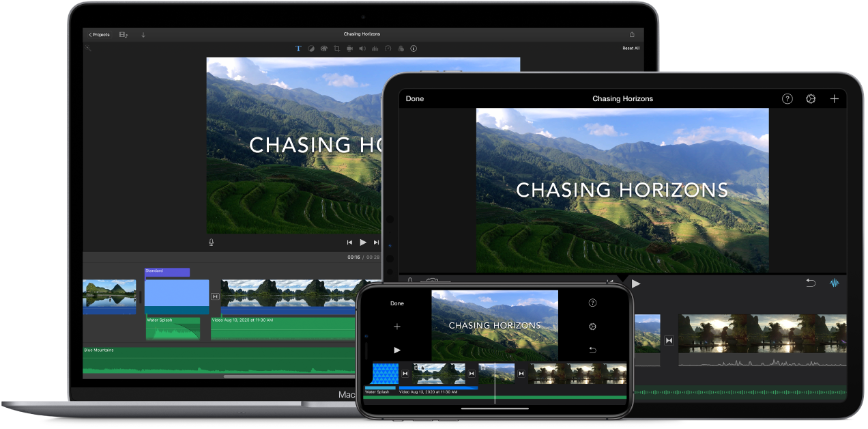Screen dimensions: 868x429
Task: Open the Cropping tool
Action: [337, 49]
